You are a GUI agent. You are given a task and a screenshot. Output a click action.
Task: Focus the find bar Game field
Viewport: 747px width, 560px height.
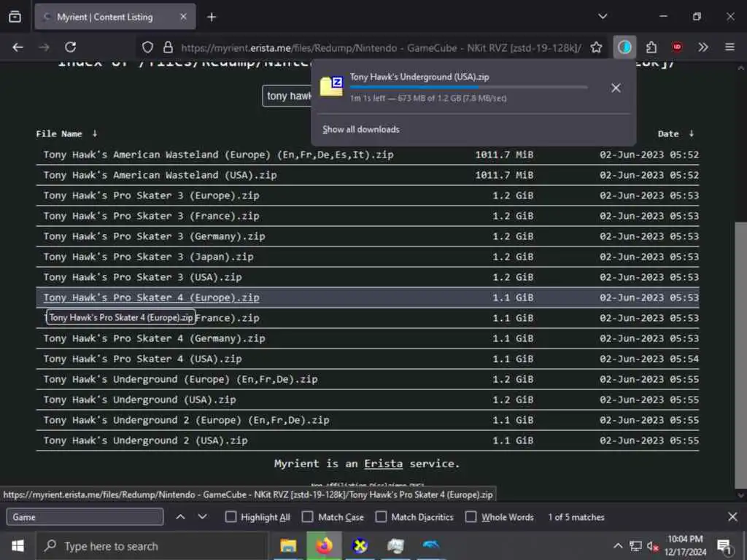85,517
